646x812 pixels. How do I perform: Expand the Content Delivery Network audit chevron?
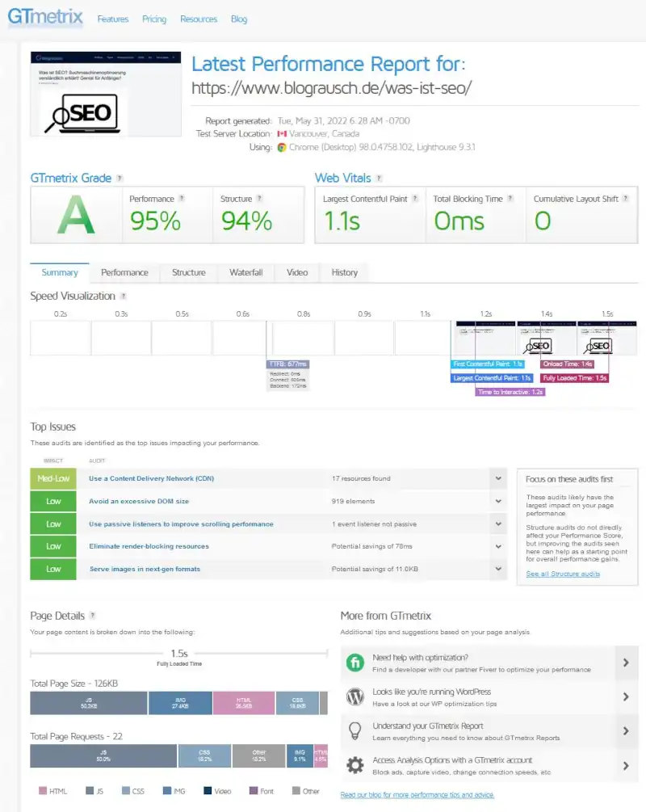coord(498,478)
